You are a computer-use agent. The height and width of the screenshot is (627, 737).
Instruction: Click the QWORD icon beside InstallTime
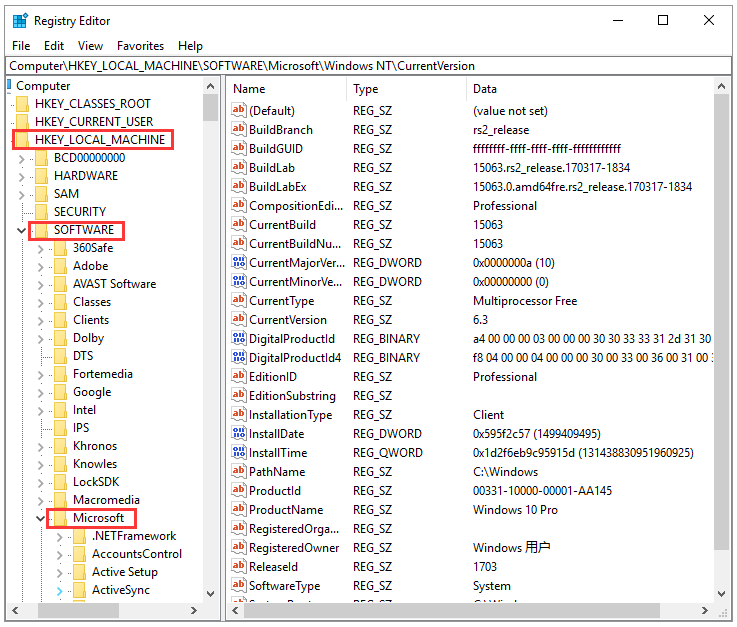tap(239, 452)
